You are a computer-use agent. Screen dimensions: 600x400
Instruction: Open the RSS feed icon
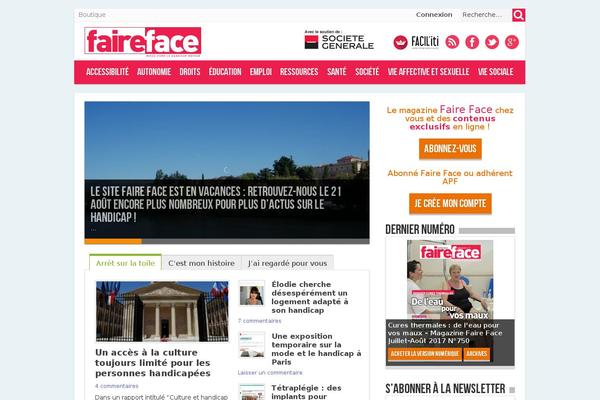452,42
